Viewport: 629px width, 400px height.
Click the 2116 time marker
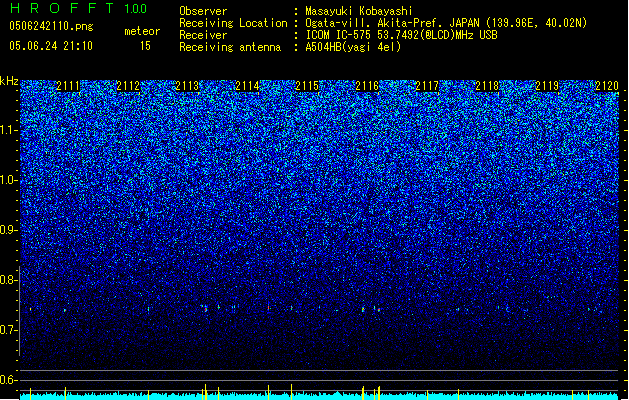click(367, 86)
